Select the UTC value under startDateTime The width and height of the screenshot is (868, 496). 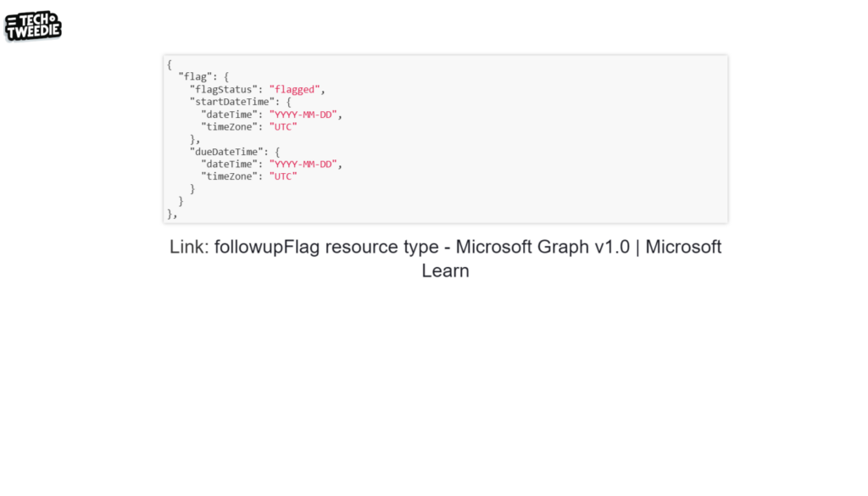click(283, 126)
